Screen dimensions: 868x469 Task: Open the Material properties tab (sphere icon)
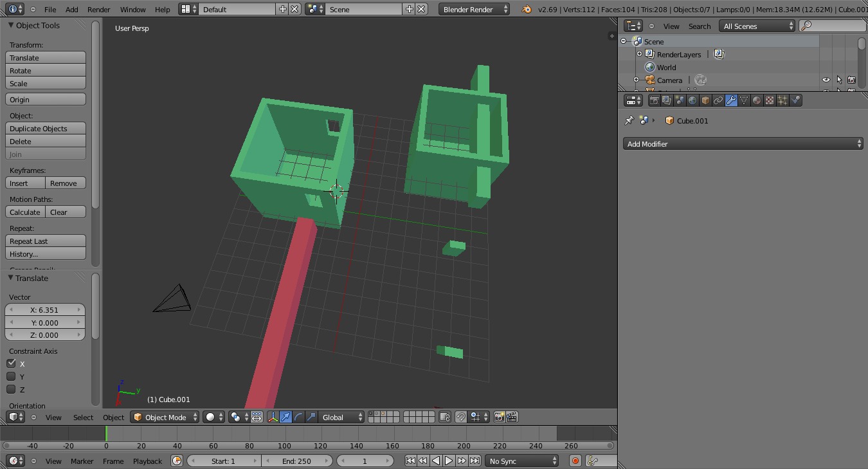tap(757, 100)
